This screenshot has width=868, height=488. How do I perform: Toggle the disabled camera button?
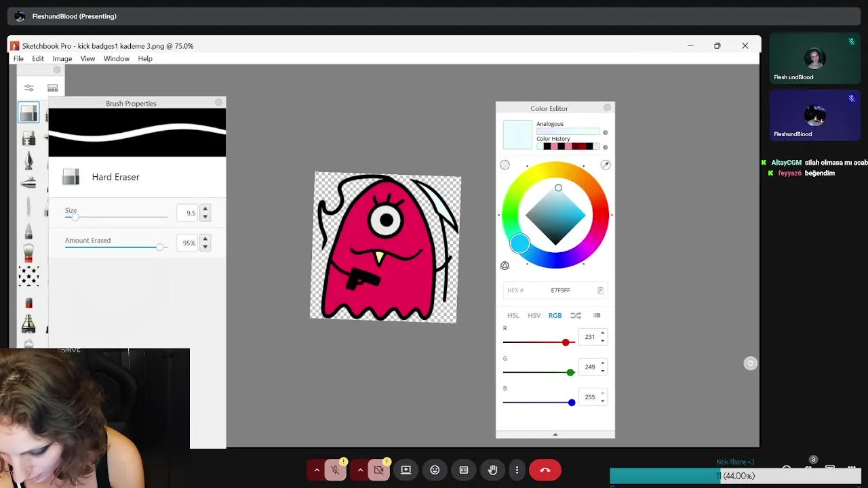[x=378, y=470]
